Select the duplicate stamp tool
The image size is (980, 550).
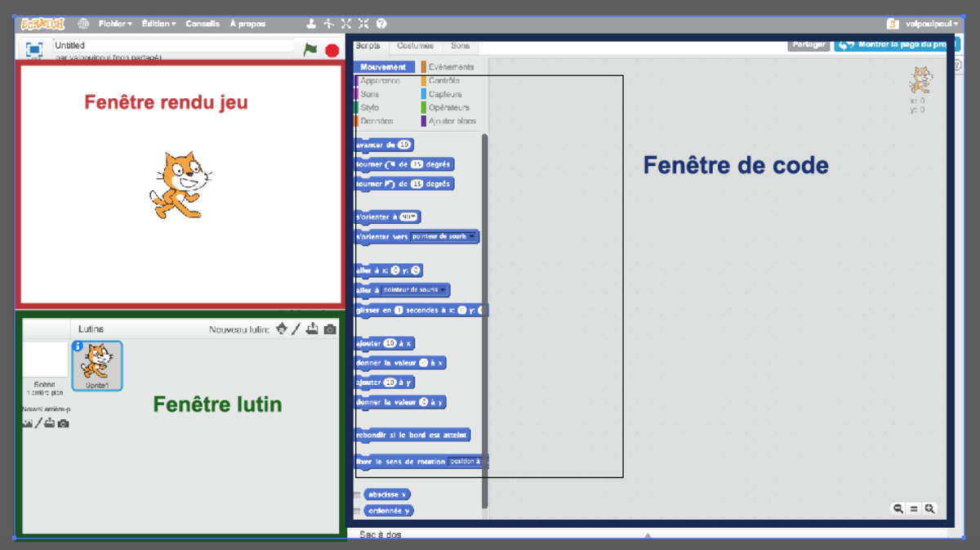click(310, 24)
